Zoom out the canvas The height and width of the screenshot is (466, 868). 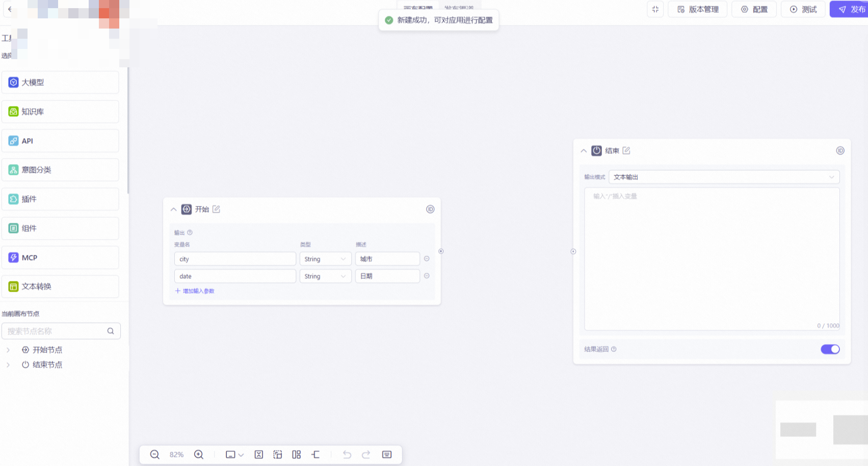click(x=155, y=455)
